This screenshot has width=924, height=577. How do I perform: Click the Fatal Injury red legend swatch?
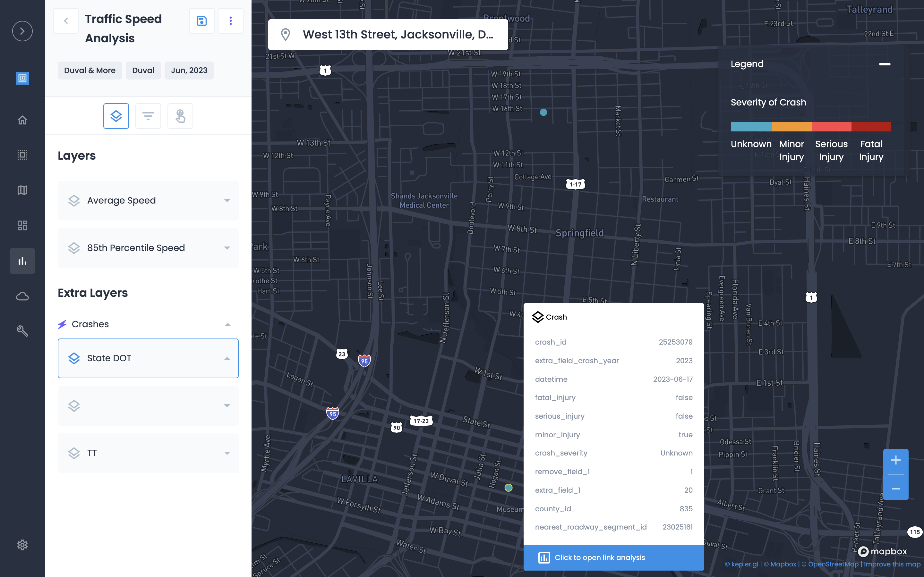click(871, 127)
